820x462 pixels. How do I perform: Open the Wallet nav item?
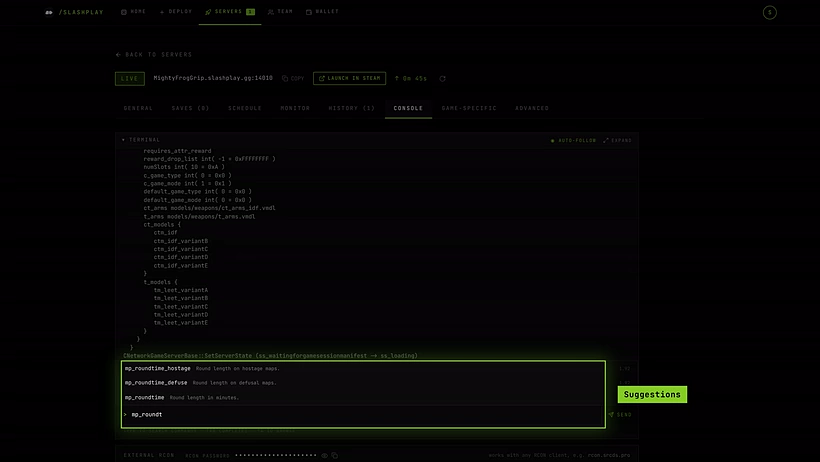(x=322, y=12)
